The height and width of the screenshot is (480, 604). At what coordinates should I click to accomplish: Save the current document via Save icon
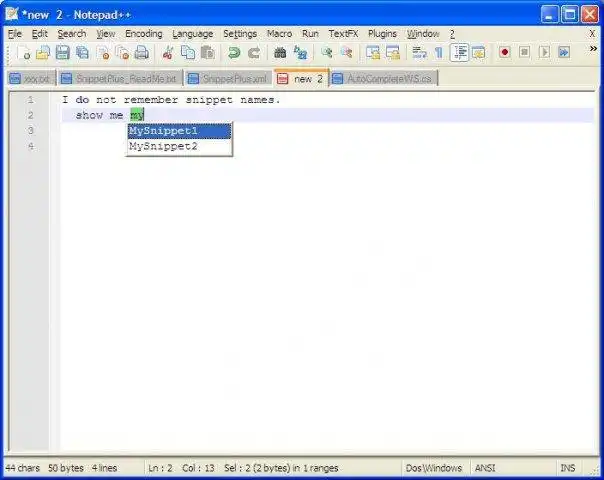[x=62, y=52]
